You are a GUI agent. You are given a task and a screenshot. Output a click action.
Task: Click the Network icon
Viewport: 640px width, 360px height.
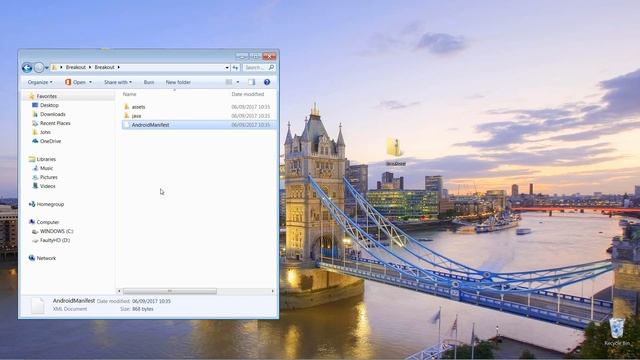coord(32,258)
